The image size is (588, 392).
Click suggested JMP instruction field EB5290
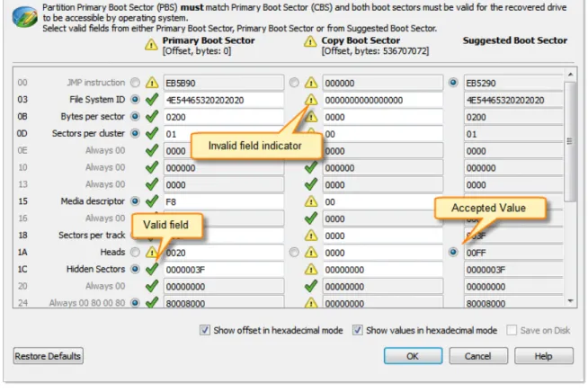click(513, 83)
